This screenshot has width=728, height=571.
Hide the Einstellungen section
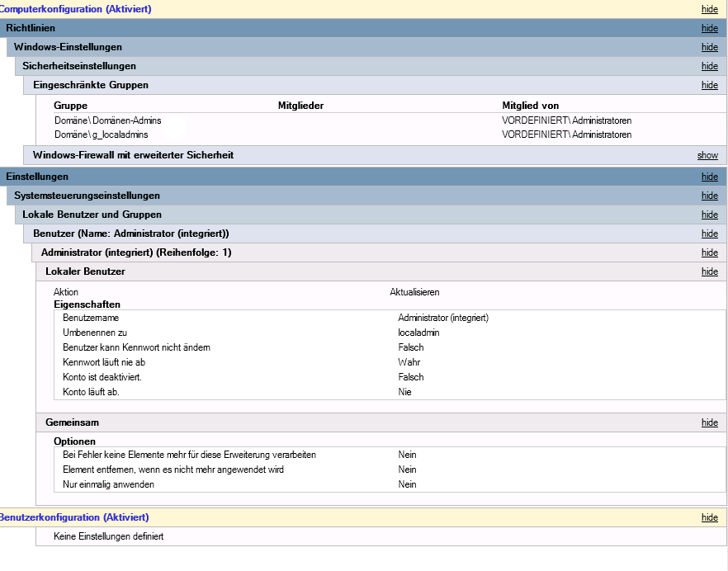(710, 177)
